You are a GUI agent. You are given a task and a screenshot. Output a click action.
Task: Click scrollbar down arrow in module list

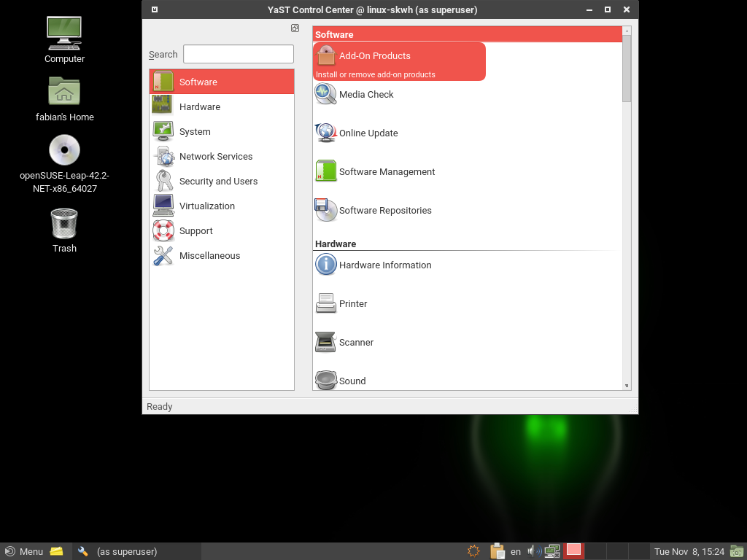pyautogui.click(x=627, y=385)
